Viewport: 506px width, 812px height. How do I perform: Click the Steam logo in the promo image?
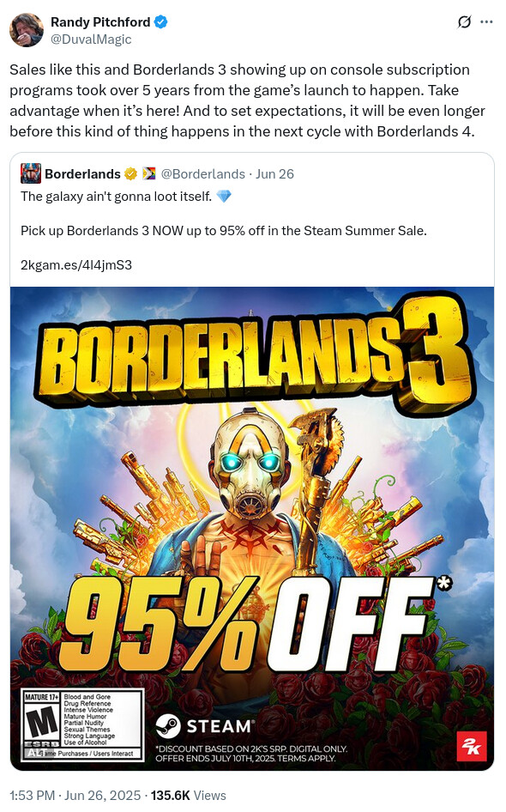click(x=203, y=725)
